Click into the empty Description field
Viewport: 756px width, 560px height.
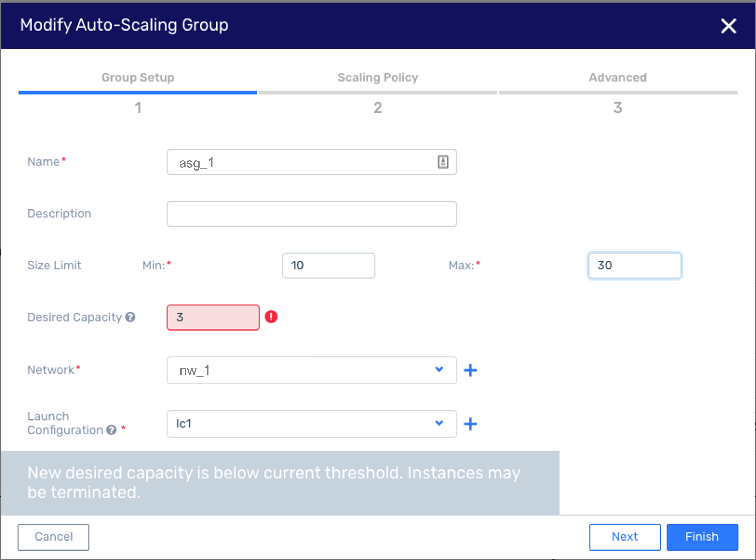click(x=312, y=214)
